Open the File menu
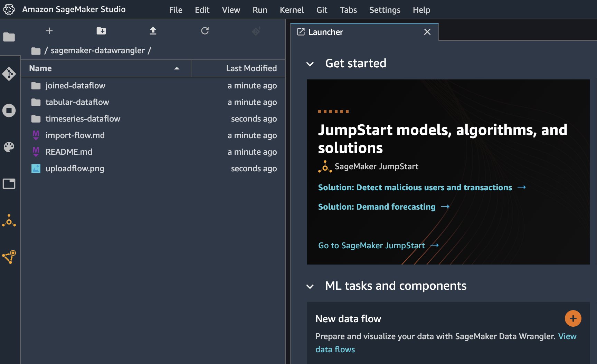Image resolution: width=597 pixels, height=364 pixels. pyautogui.click(x=176, y=10)
